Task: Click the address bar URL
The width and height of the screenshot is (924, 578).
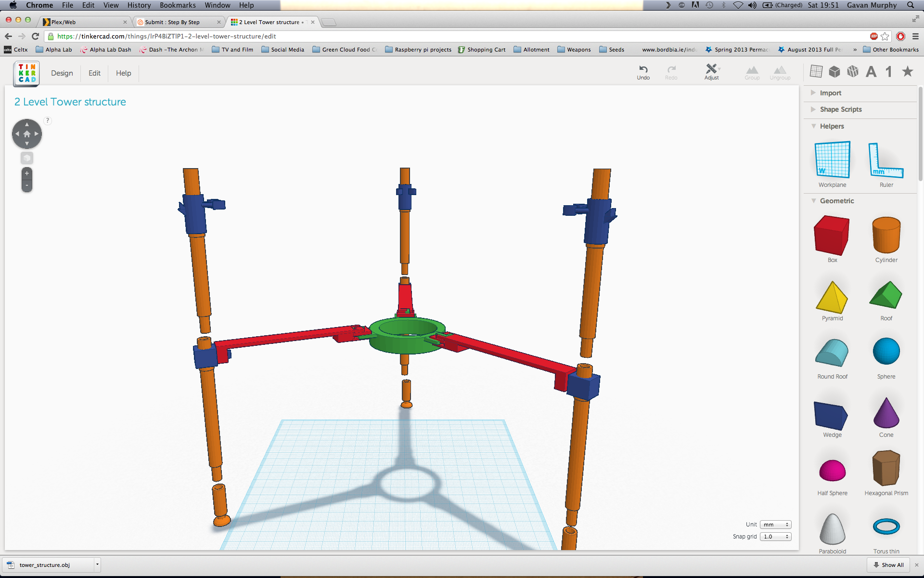Action: coord(167,36)
